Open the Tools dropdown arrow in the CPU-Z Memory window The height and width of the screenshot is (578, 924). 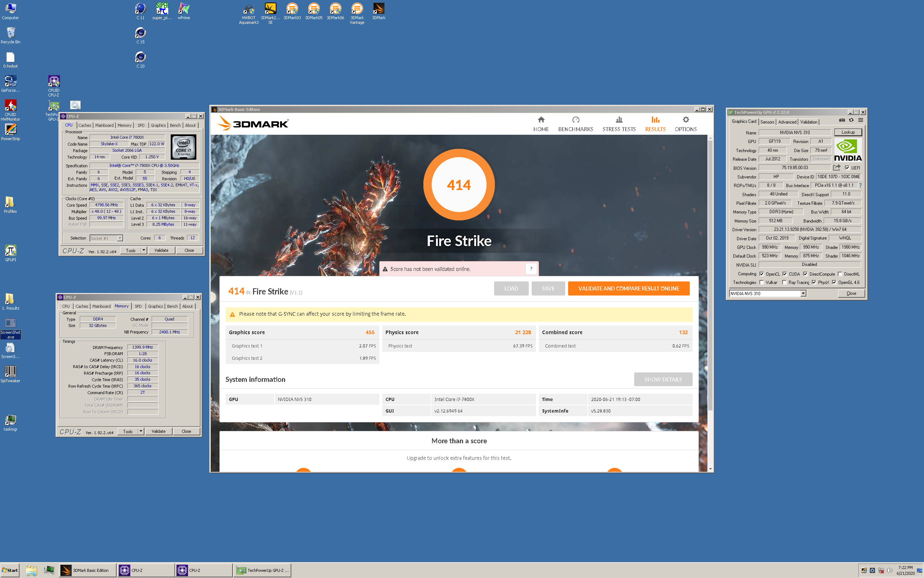[141, 431]
